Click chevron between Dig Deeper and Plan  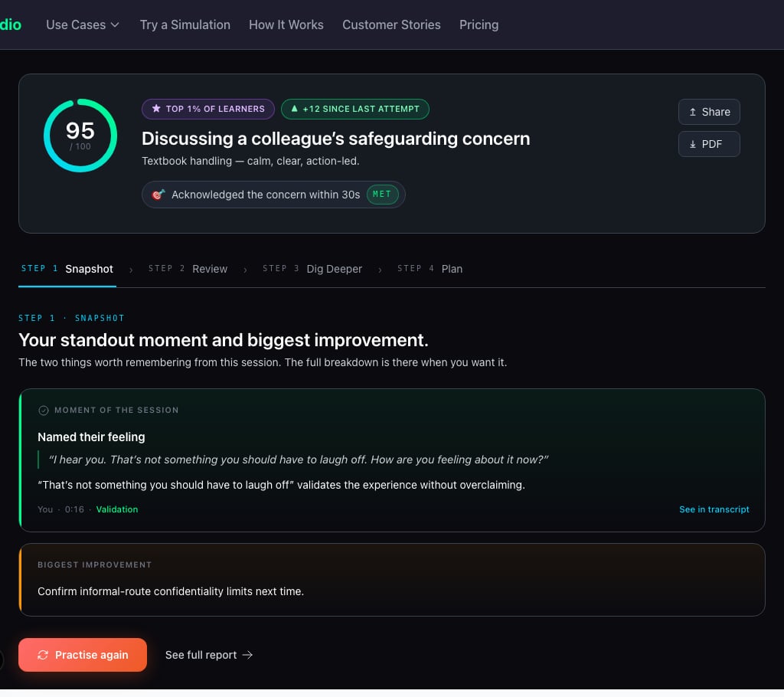point(380,270)
